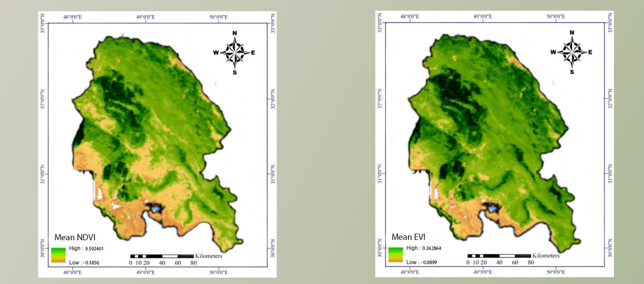Click the blue water body in the EVI map

(x=493, y=208)
